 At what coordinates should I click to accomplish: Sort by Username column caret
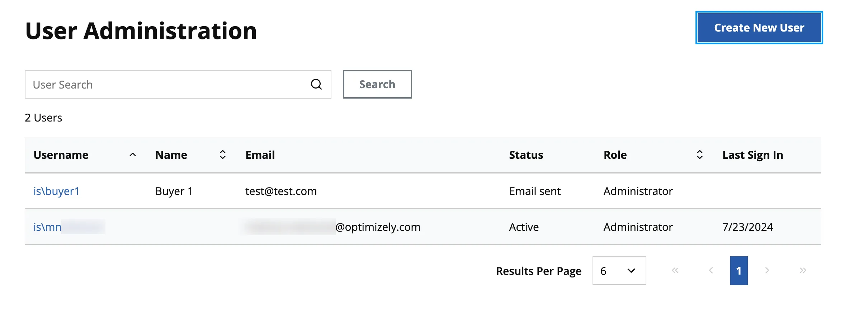(x=133, y=155)
